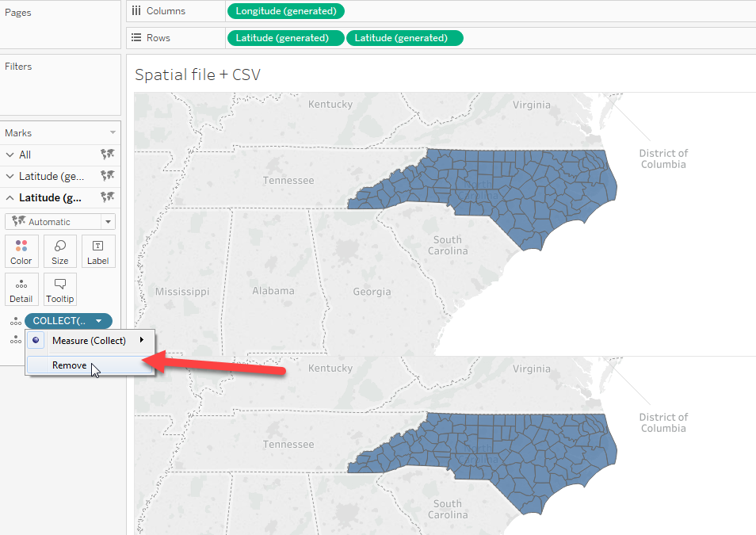Image resolution: width=756 pixels, height=535 pixels.
Task: Open the Size marks card
Action: coord(60,250)
